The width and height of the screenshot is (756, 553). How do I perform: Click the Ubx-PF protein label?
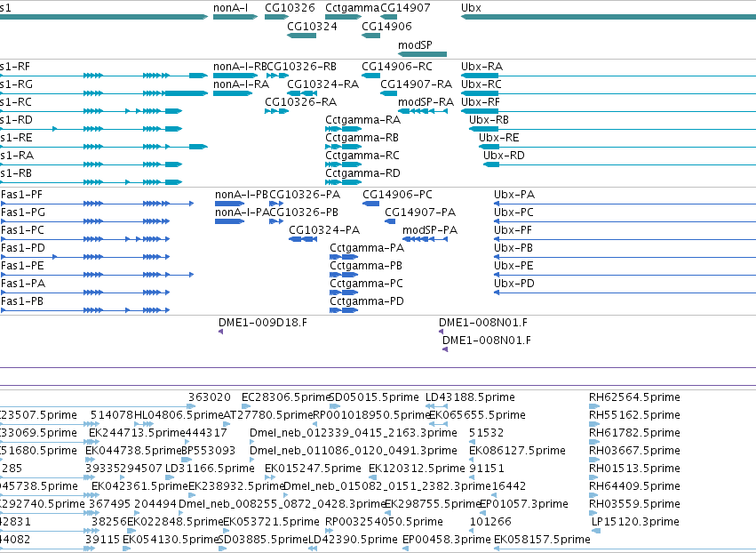click(513, 230)
